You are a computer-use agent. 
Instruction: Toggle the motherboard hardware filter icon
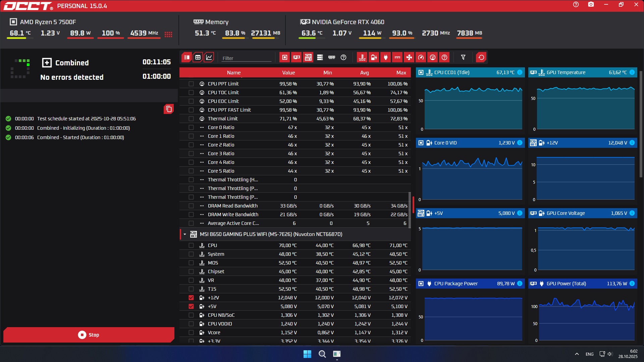[308, 57]
